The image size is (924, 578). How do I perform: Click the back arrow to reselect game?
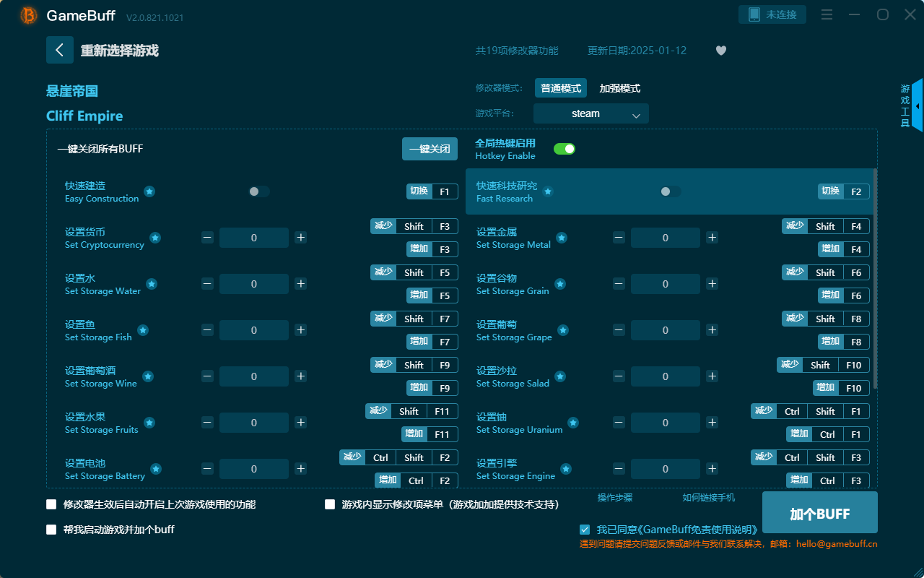pyautogui.click(x=60, y=49)
